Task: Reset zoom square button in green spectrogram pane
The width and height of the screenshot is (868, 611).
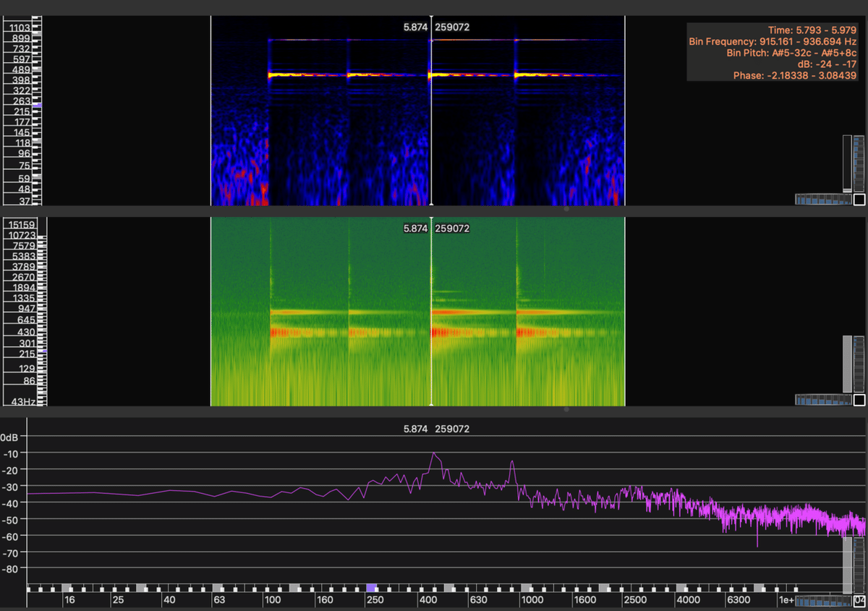Action: (859, 400)
